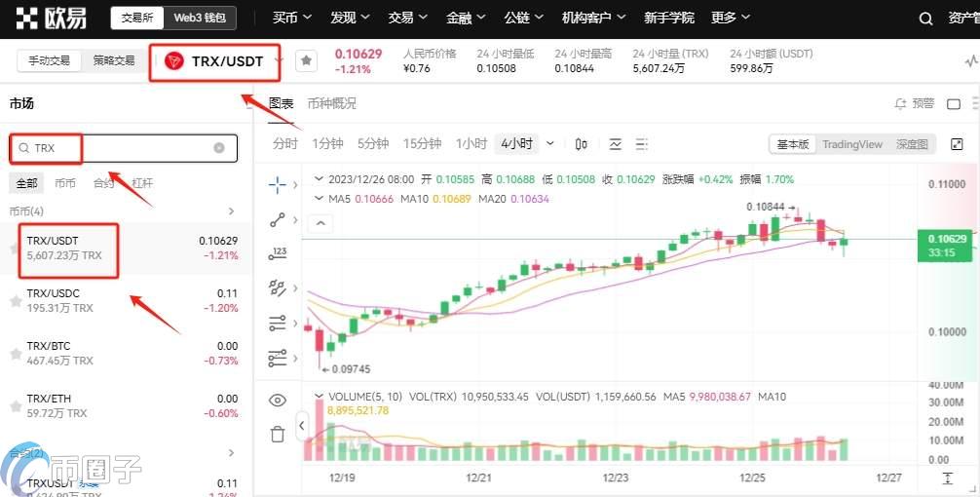Open the 公链 dropdown menu
Screen dimensions: 980x497
click(x=524, y=19)
